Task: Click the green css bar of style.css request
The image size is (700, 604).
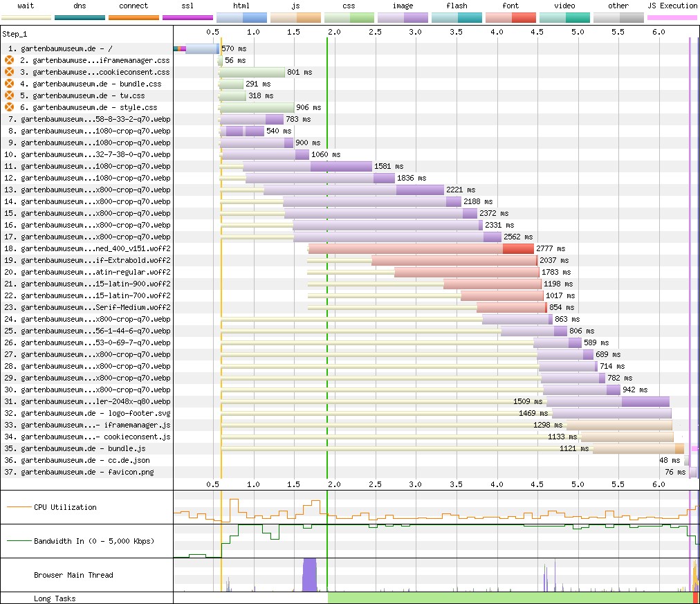Action: [257, 107]
